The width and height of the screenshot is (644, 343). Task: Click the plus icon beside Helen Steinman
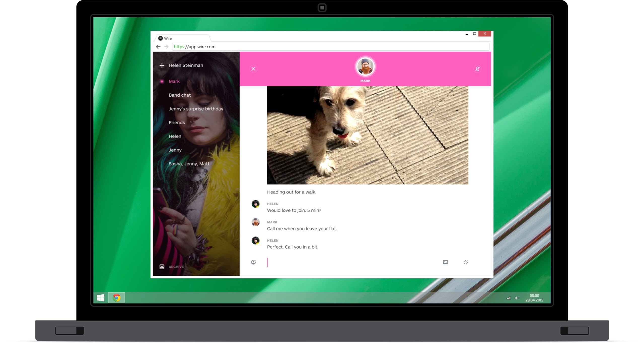(162, 65)
